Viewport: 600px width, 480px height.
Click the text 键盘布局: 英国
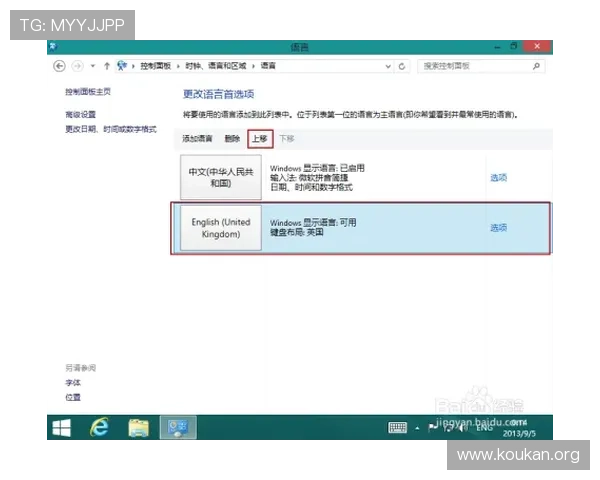click(x=297, y=232)
